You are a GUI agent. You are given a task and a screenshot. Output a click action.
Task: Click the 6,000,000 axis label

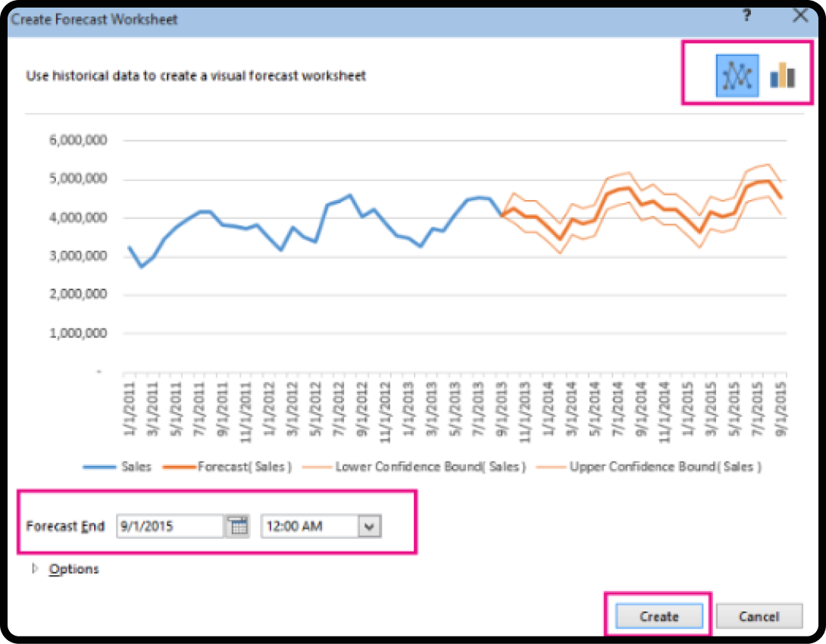point(78,139)
